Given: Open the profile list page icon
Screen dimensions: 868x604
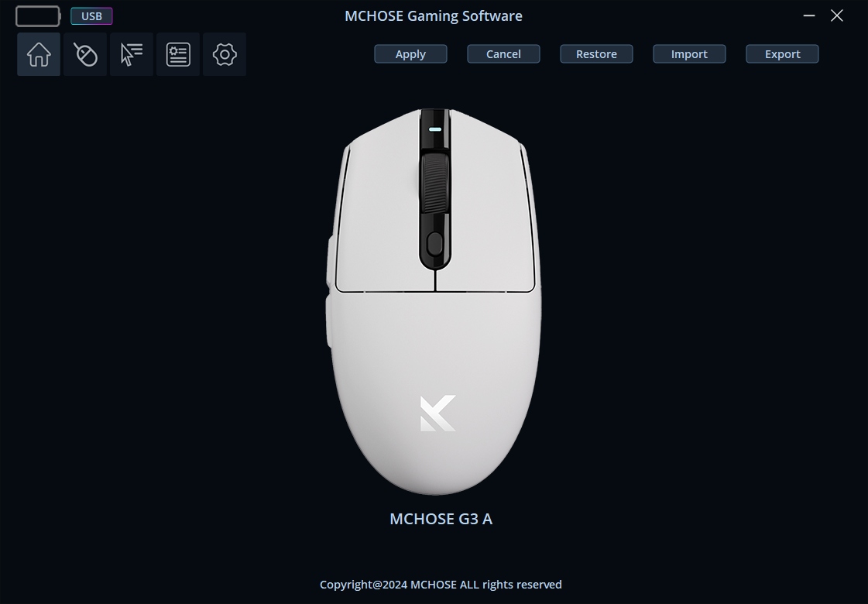Looking at the screenshot, I should (178, 54).
